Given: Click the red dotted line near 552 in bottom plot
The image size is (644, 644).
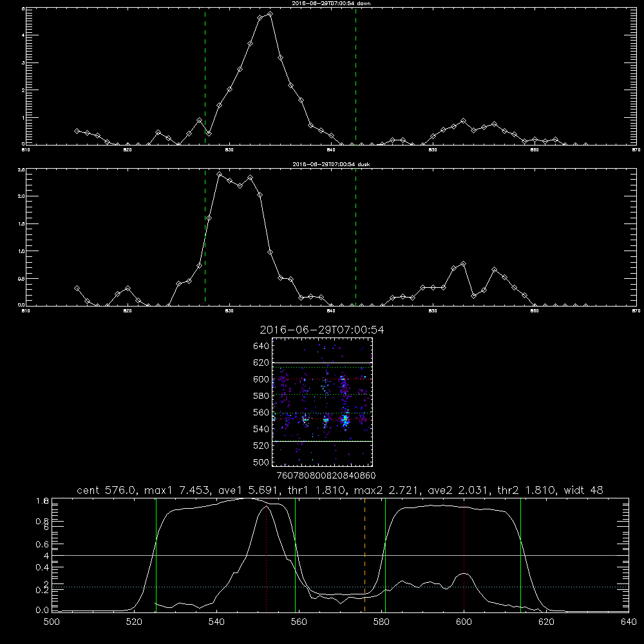Looking at the screenshot, I should click(266, 554).
